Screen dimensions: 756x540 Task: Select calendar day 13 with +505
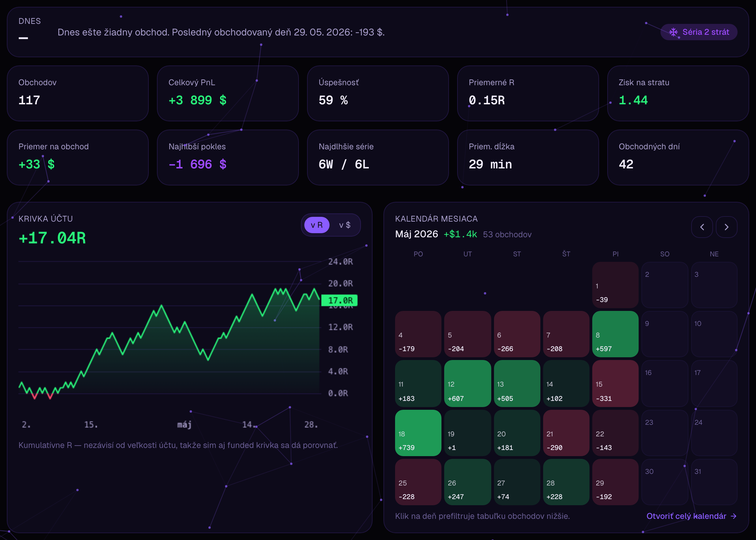coord(517,384)
